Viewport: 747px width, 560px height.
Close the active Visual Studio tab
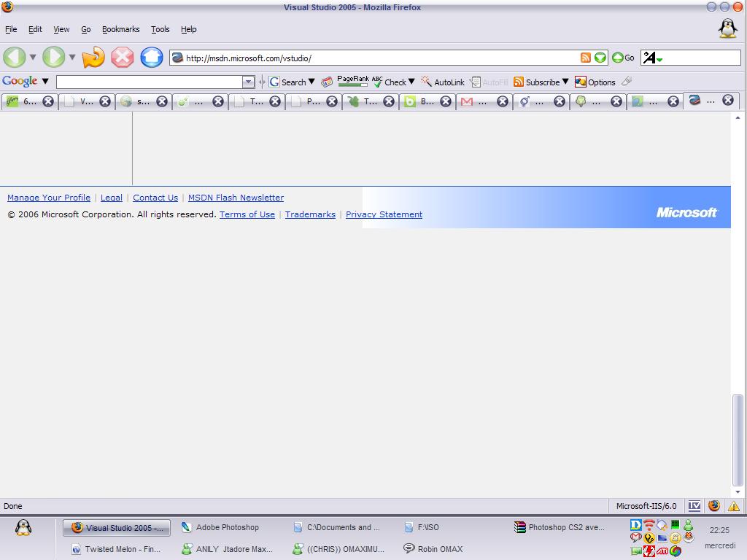pos(728,100)
